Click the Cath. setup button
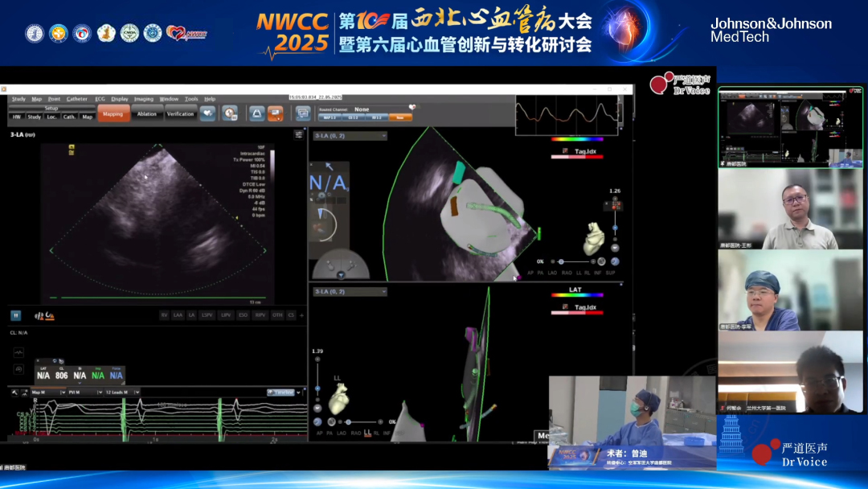 click(x=69, y=117)
